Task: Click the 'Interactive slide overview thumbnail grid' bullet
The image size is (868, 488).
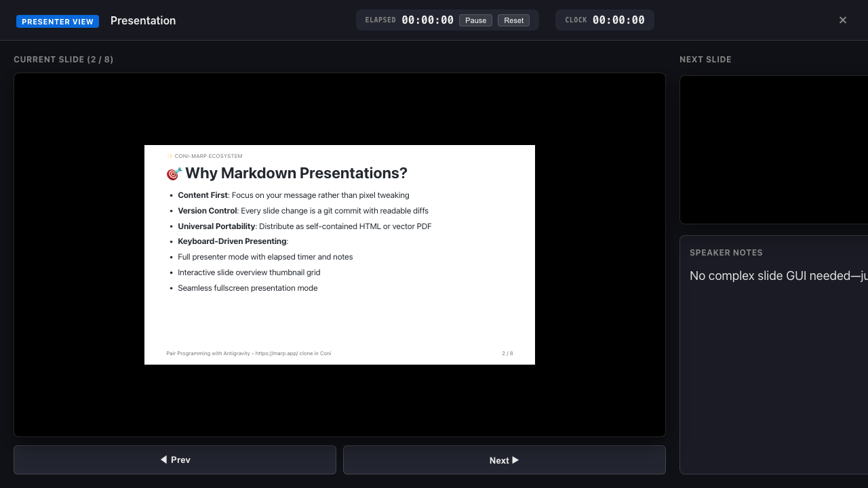Action: (249, 272)
